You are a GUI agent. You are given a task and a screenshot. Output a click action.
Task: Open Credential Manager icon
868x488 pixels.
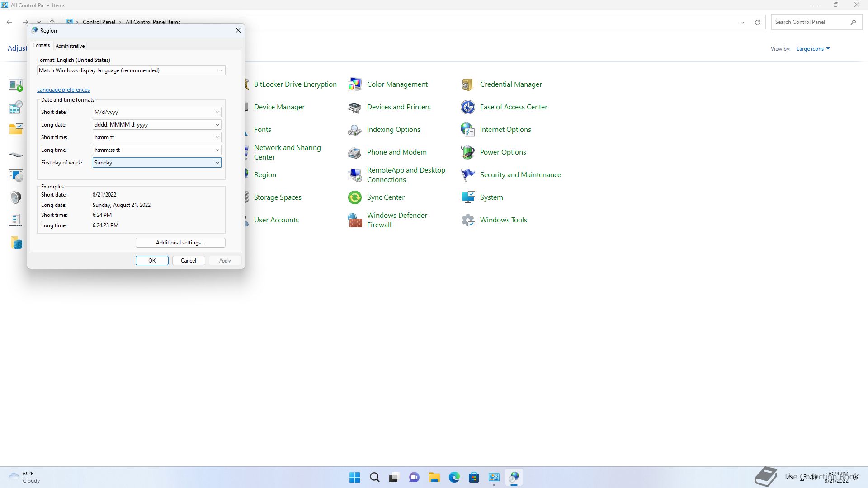(468, 84)
